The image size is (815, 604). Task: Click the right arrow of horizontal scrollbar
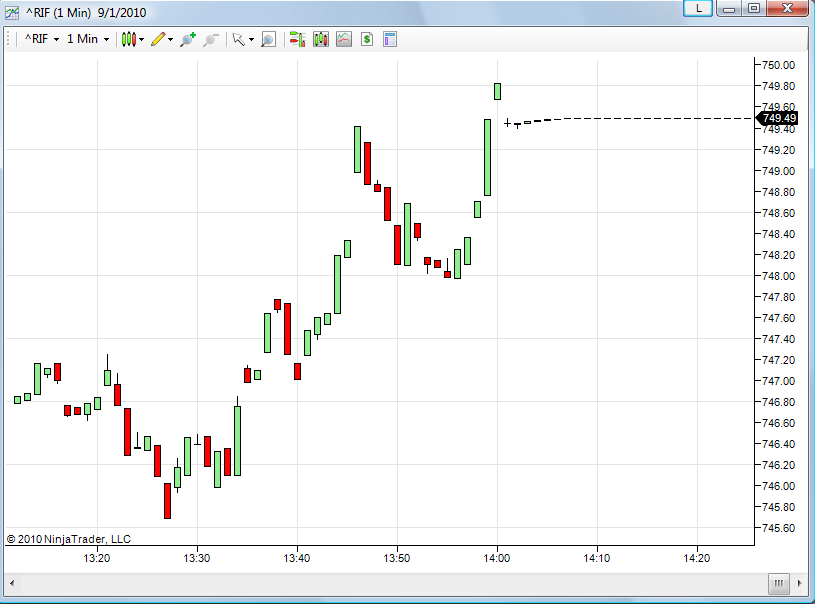[x=800, y=583]
